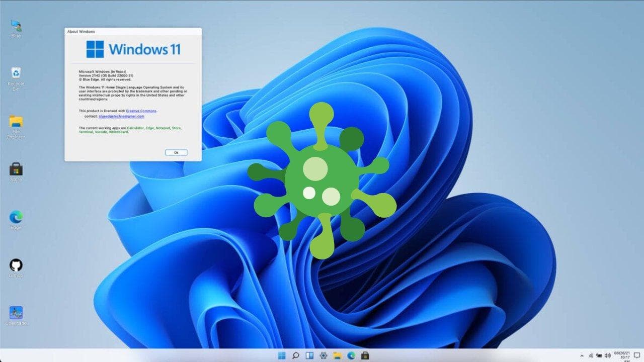The image size is (644, 362).
Task: Open the GitHub desktop icon
Action: 16,265
